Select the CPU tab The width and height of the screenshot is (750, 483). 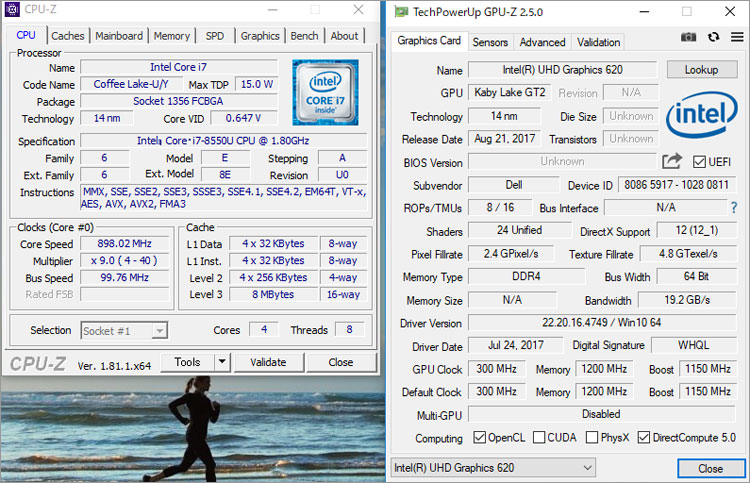[26, 35]
